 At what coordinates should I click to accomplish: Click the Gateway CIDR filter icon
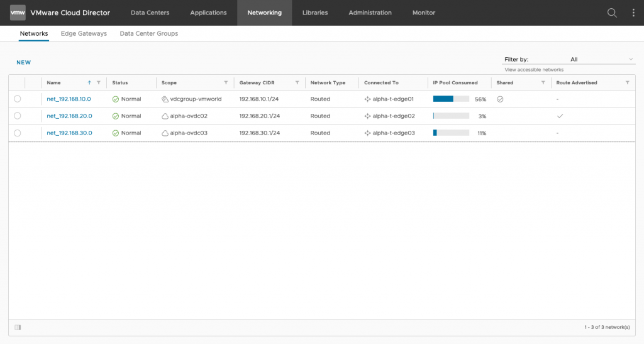tap(297, 83)
